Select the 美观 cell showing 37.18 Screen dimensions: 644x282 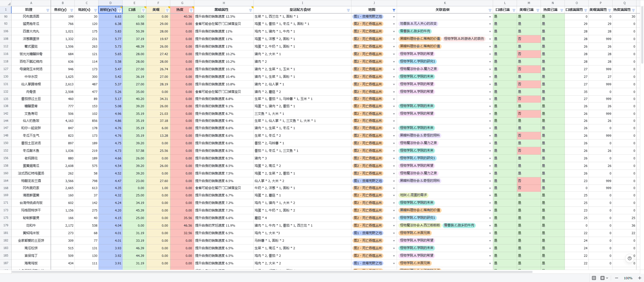(x=158, y=121)
